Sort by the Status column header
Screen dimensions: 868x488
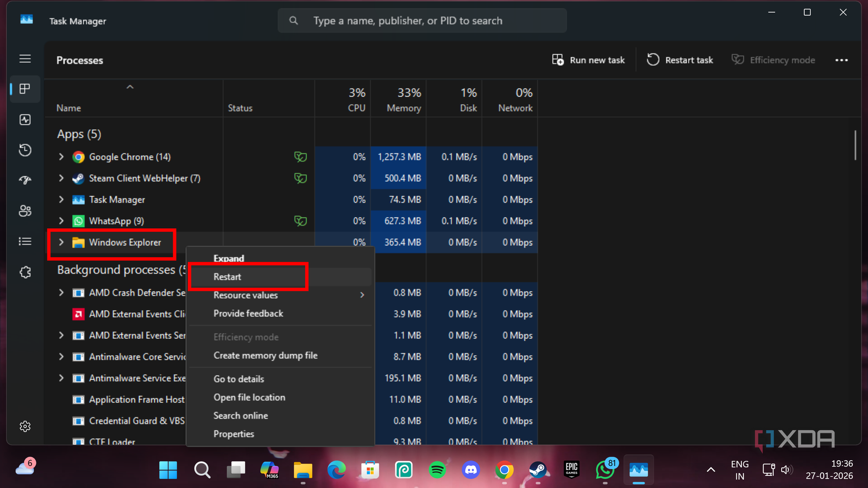[x=269, y=99]
